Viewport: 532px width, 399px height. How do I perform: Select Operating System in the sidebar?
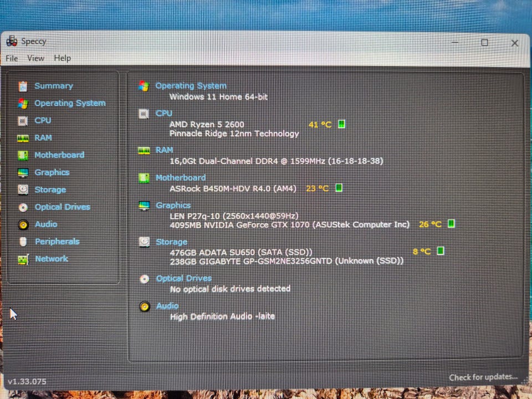70,103
